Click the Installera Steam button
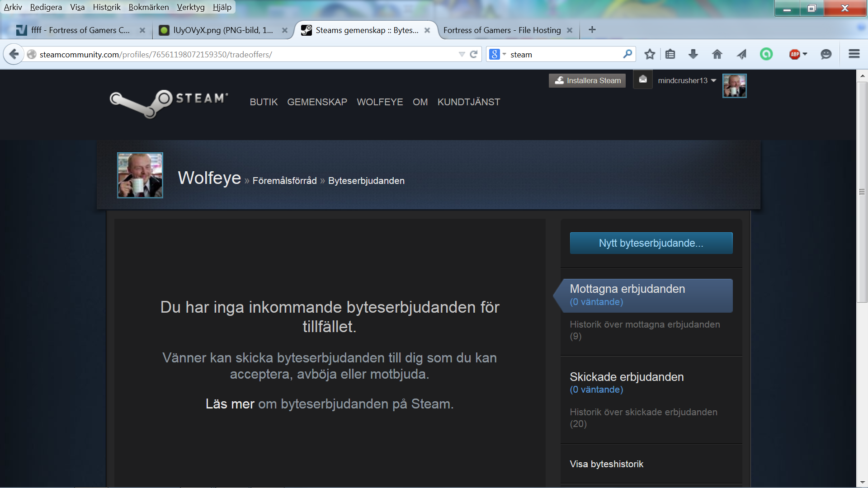The height and width of the screenshot is (488, 868). click(x=587, y=80)
